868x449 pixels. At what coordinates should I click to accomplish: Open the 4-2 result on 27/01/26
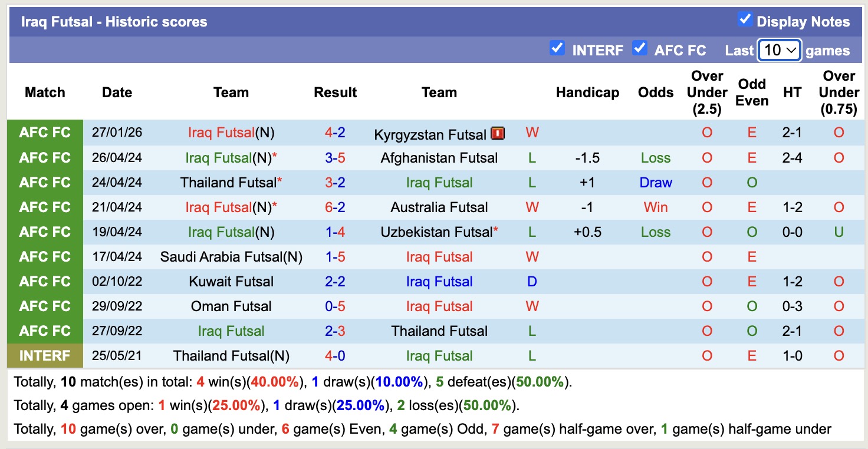click(x=335, y=133)
